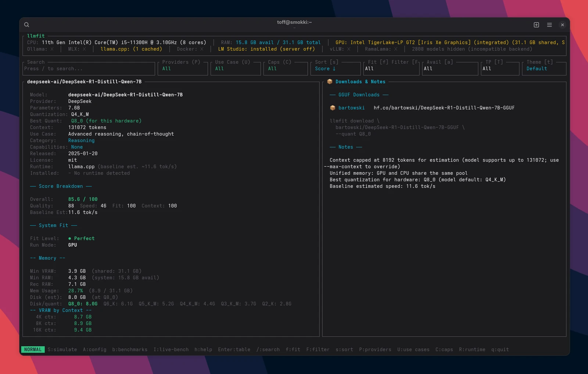
Task: Select S:simulate in the status bar
Action: coord(62,349)
